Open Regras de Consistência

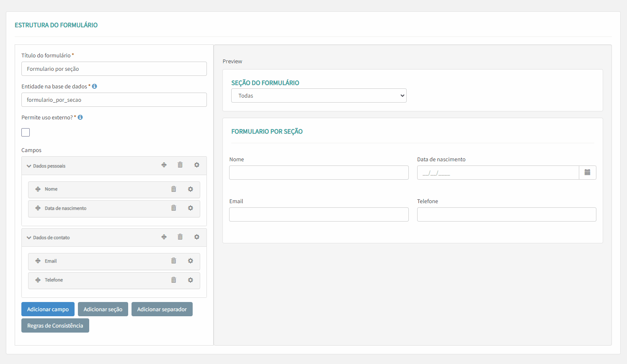coord(55,325)
